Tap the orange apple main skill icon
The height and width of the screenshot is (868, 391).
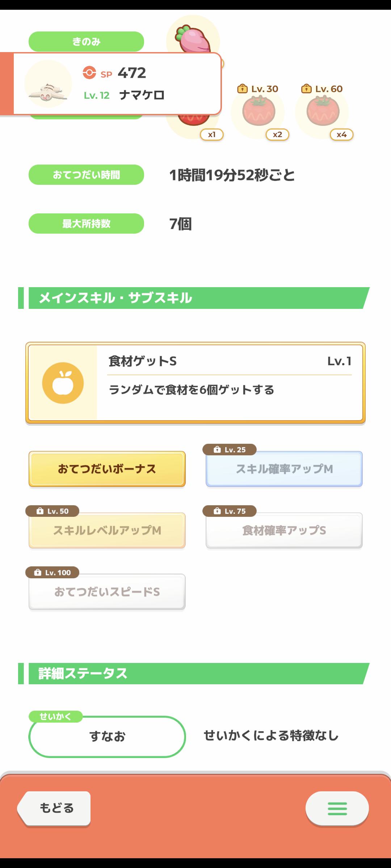click(63, 383)
